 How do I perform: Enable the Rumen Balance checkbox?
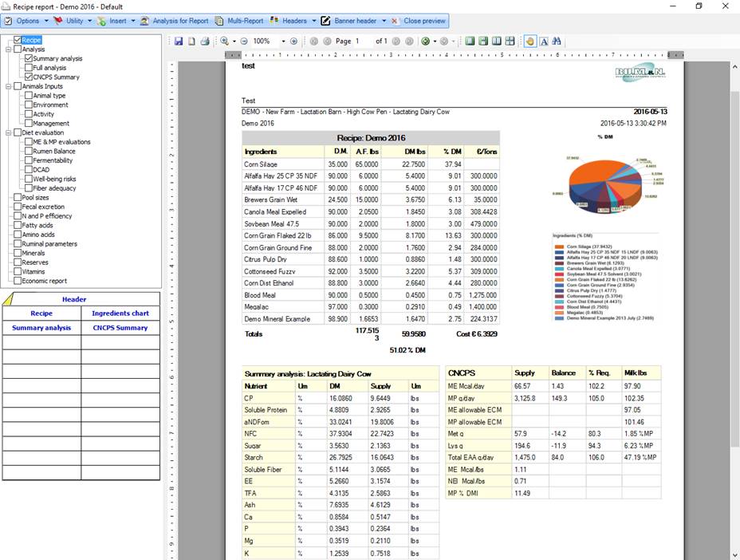(29, 151)
